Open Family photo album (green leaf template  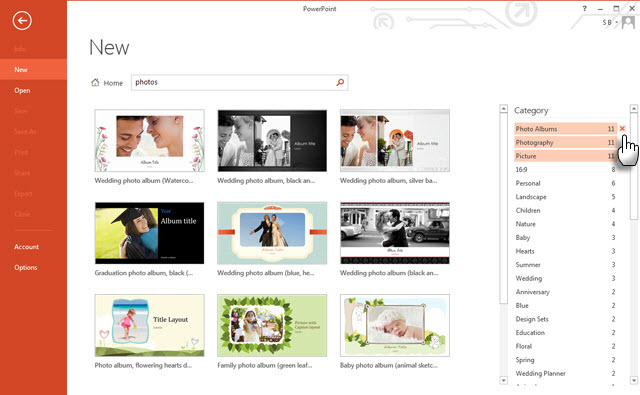pos(272,325)
